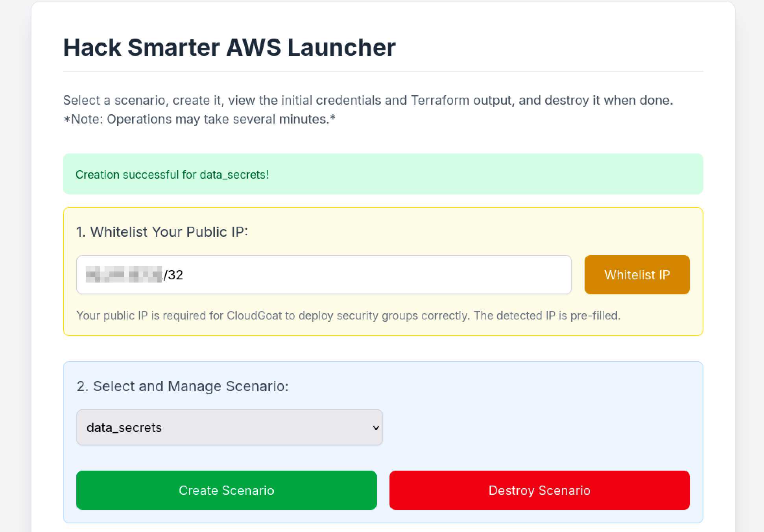Focus the public IP input field

(x=354, y=275)
